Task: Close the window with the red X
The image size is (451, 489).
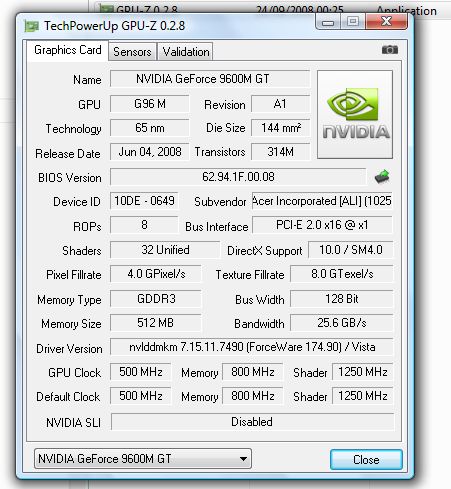Action: pyautogui.click(x=386, y=22)
